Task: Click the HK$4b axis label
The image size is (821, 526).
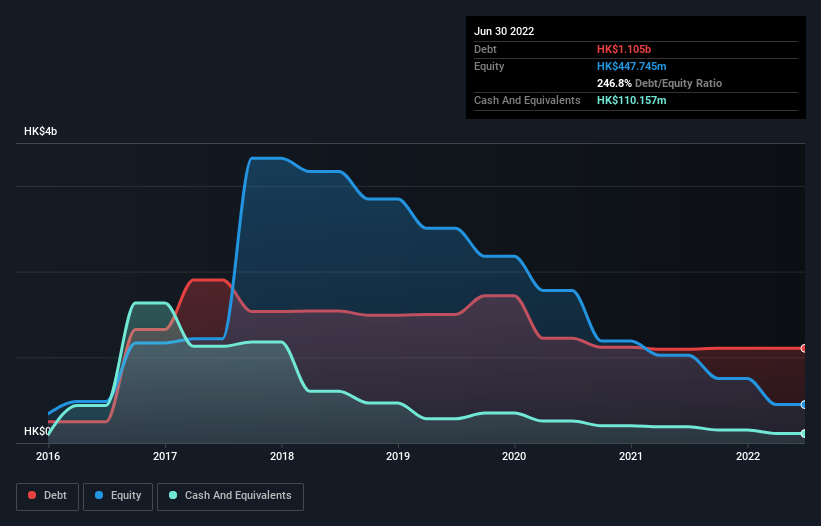Action: click(40, 131)
